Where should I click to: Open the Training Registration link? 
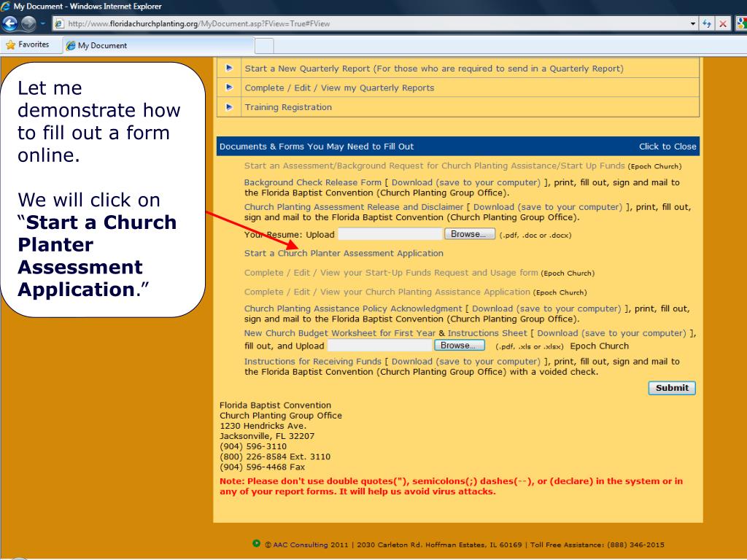(288, 107)
